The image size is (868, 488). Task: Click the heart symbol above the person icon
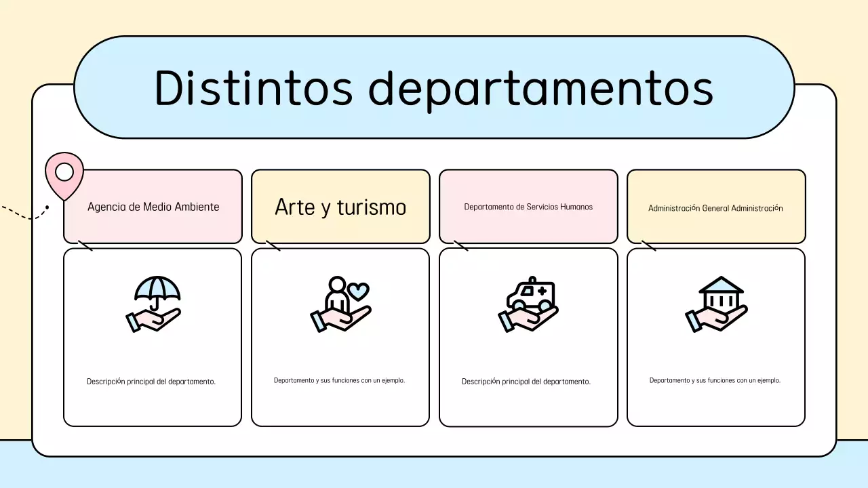(x=357, y=292)
